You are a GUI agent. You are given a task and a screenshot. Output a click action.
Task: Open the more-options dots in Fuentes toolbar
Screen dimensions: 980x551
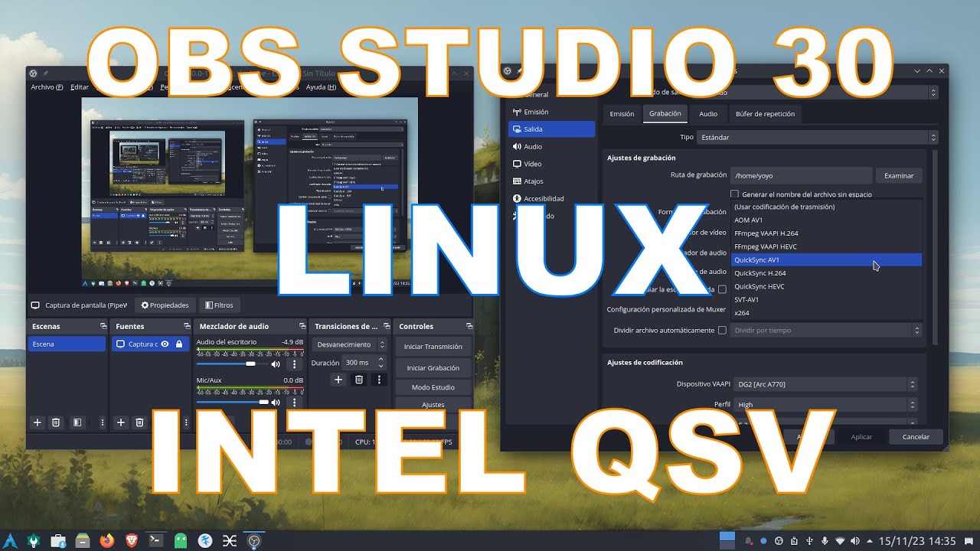click(x=186, y=422)
